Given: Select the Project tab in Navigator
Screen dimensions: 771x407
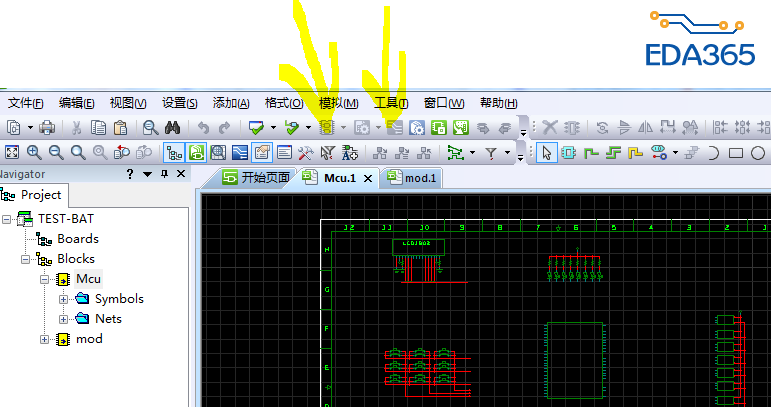Looking at the screenshot, I should click(32, 195).
